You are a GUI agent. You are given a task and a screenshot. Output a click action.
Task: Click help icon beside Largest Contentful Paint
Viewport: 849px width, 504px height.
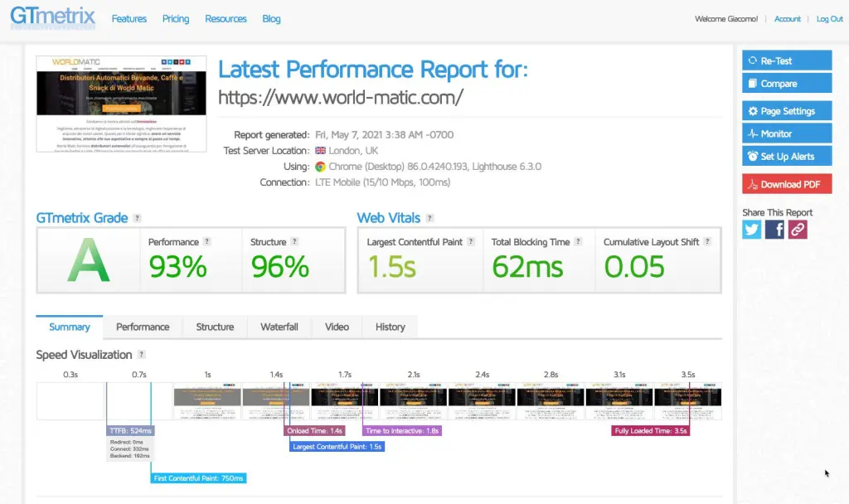pos(471,241)
